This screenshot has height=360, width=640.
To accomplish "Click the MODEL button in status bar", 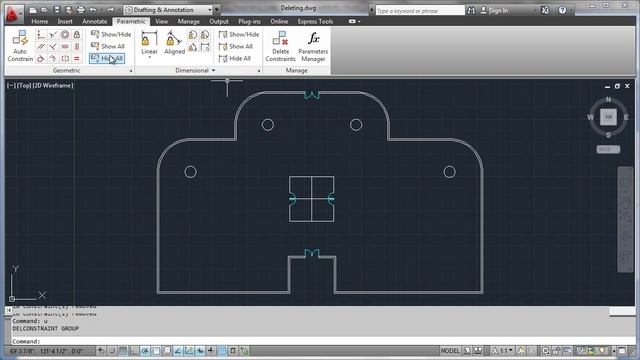I will click(450, 351).
